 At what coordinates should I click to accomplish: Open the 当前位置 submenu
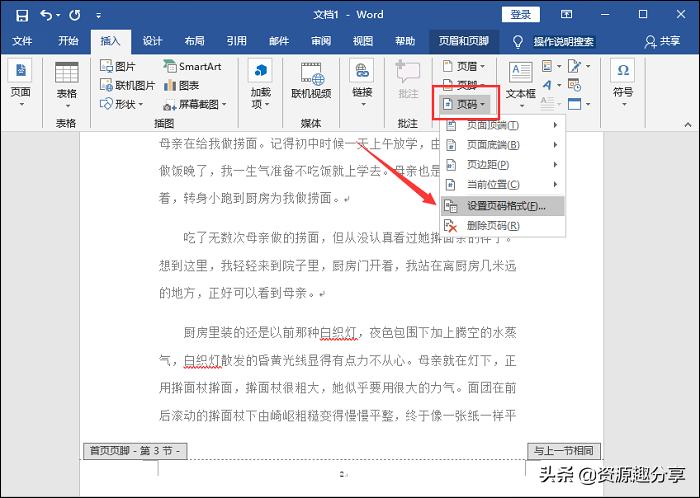(x=503, y=184)
